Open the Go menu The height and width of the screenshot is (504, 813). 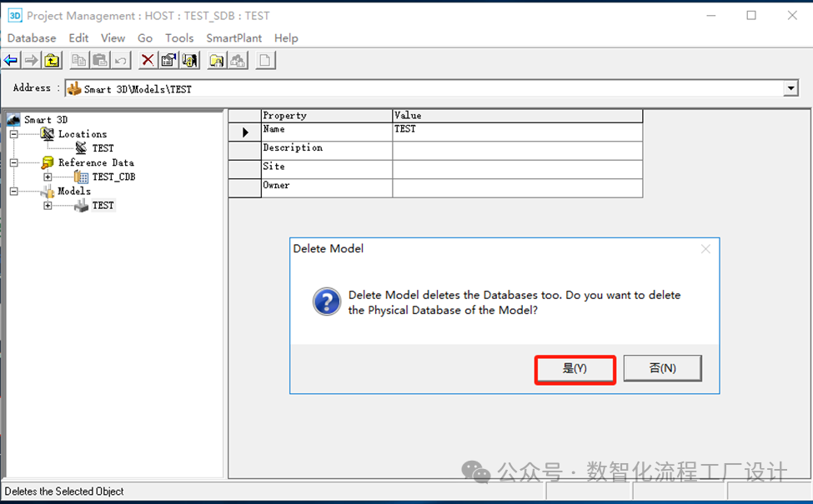pyautogui.click(x=145, y=38)
